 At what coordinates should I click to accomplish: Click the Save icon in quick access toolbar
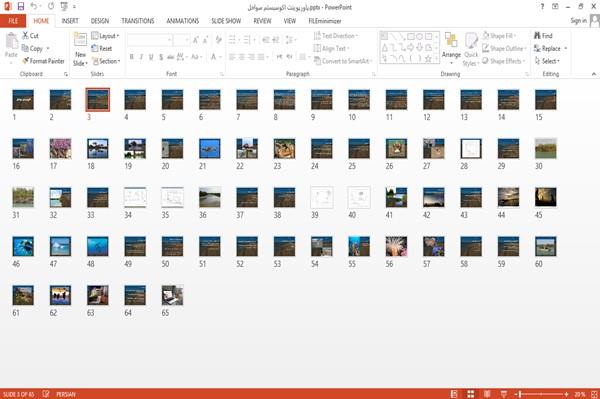click(21, 7)
